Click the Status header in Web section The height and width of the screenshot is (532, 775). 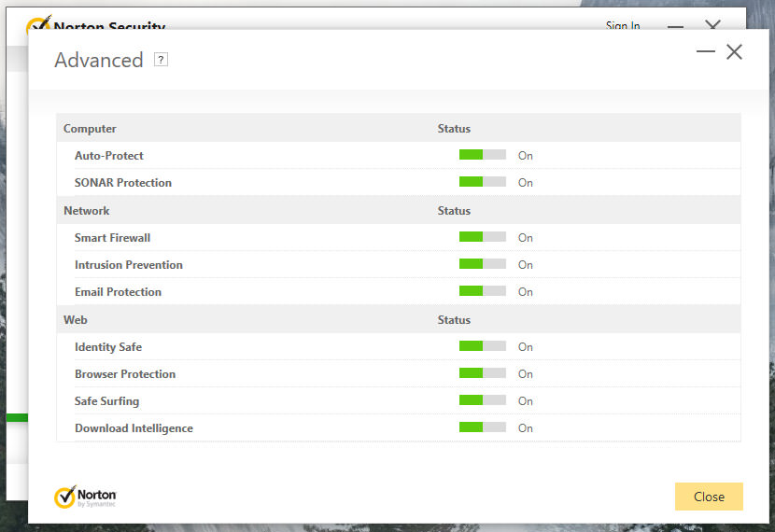coord(454,319)
